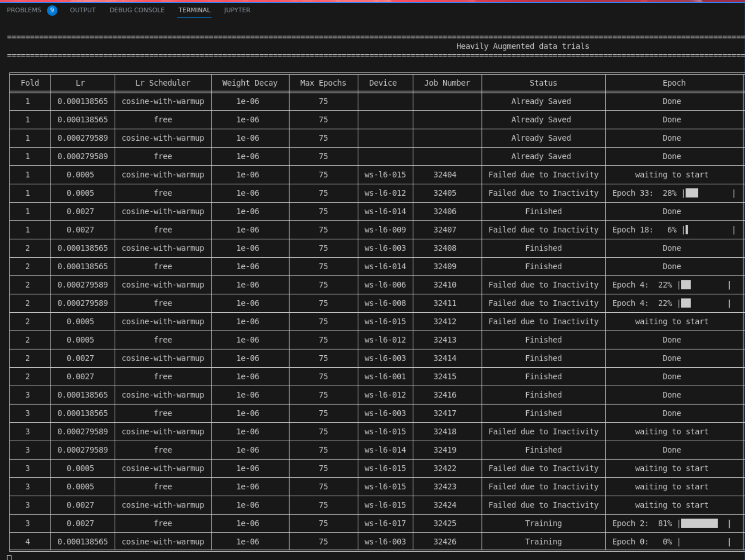Click Training status of job 32426
The image size is (745, 560).
(543, 541)
